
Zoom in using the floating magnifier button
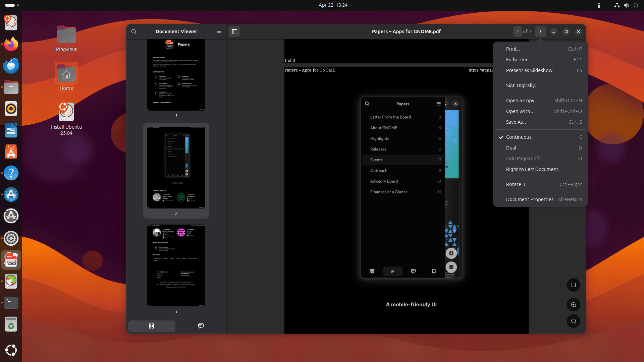574,305
